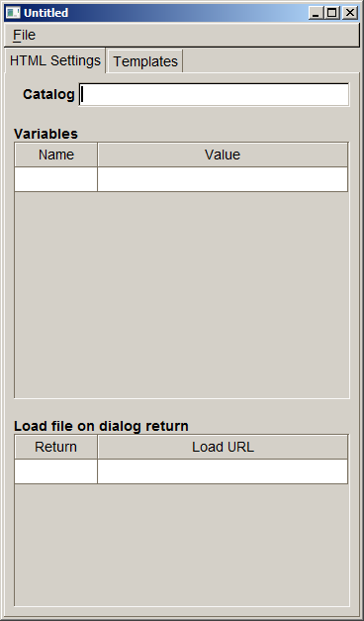Click the Value column header in Variables
This screenshot has height=621, width=364.
pos(223,155)
